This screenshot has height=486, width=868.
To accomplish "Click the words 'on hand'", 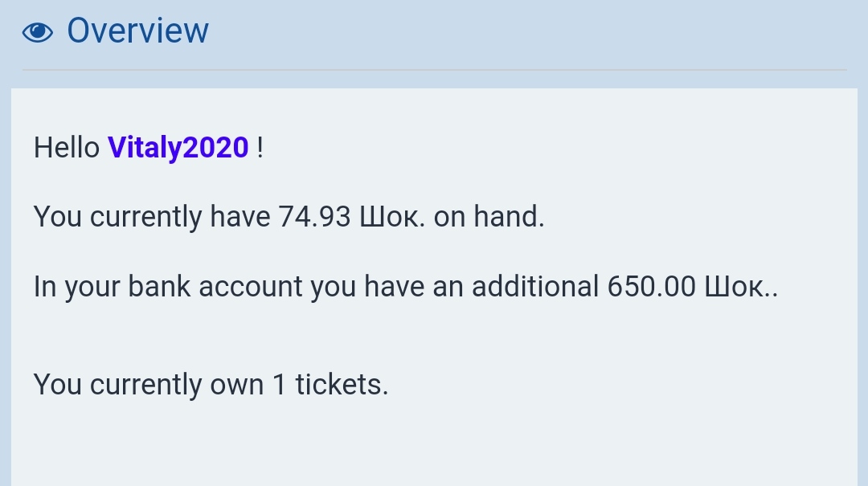I will point(489,218).
